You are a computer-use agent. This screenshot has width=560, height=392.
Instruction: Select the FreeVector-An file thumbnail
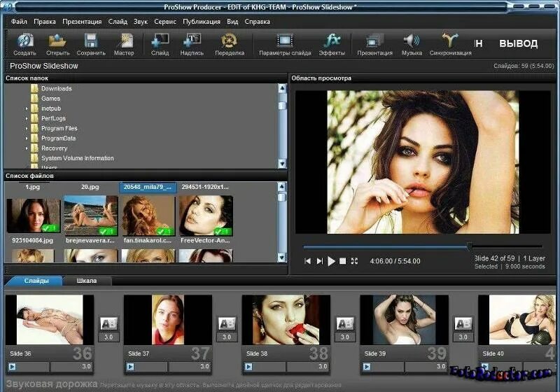click(206, 216)
